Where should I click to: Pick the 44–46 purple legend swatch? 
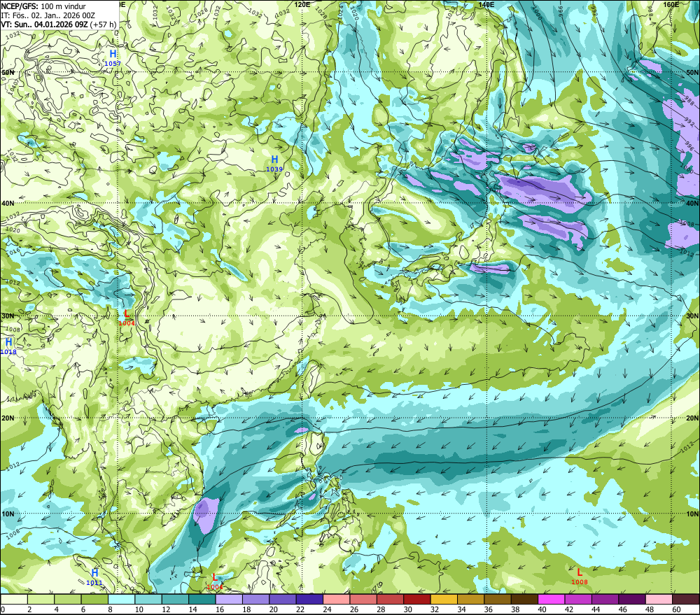605,599
